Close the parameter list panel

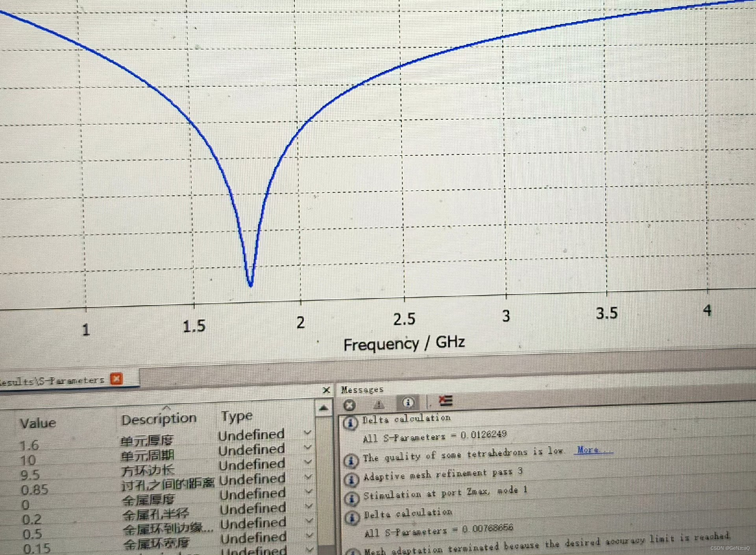[326, 390]
